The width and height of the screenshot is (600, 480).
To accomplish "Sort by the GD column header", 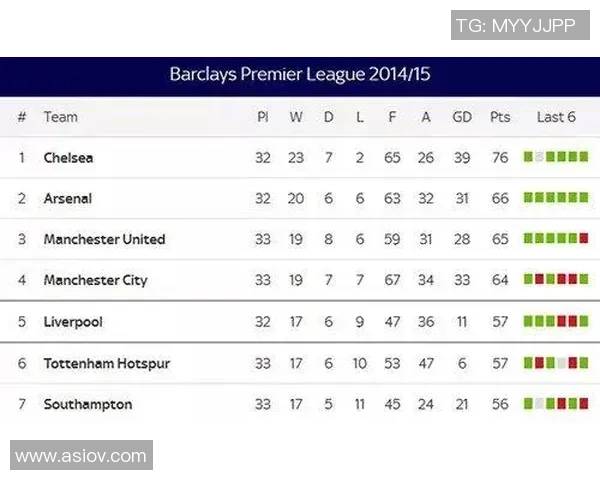I will click(462, 117).
